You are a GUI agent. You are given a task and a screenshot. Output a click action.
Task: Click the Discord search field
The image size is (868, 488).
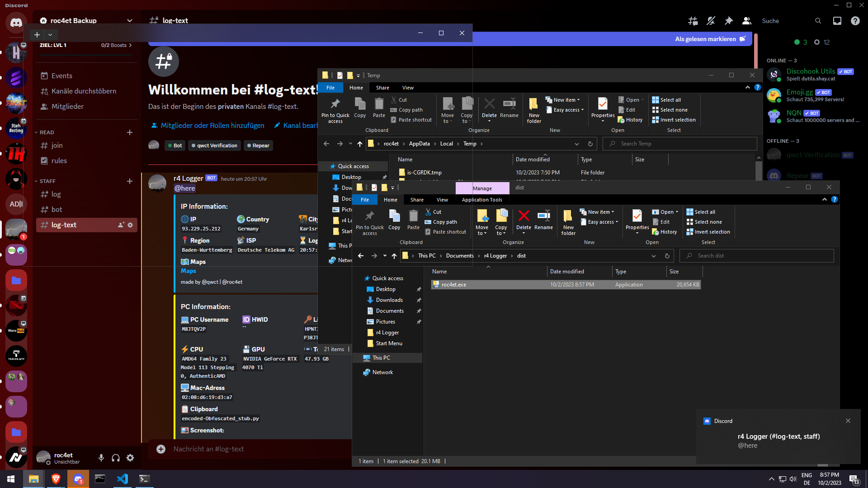pyautogui.click(x=791, y=21)
